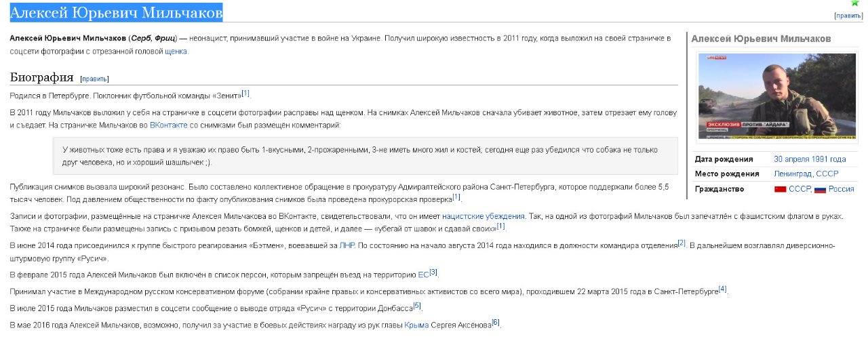Open footnote reference [4]
Viewport: 868px width, 345px height.
(722, 289)
